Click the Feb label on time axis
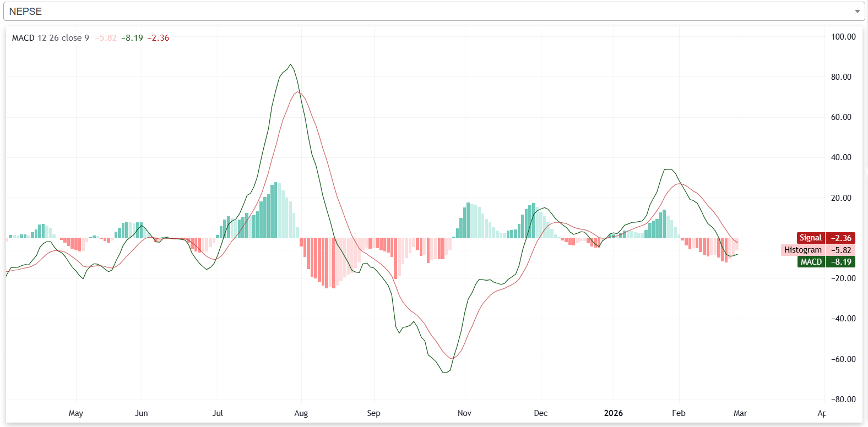 point(679,413)
